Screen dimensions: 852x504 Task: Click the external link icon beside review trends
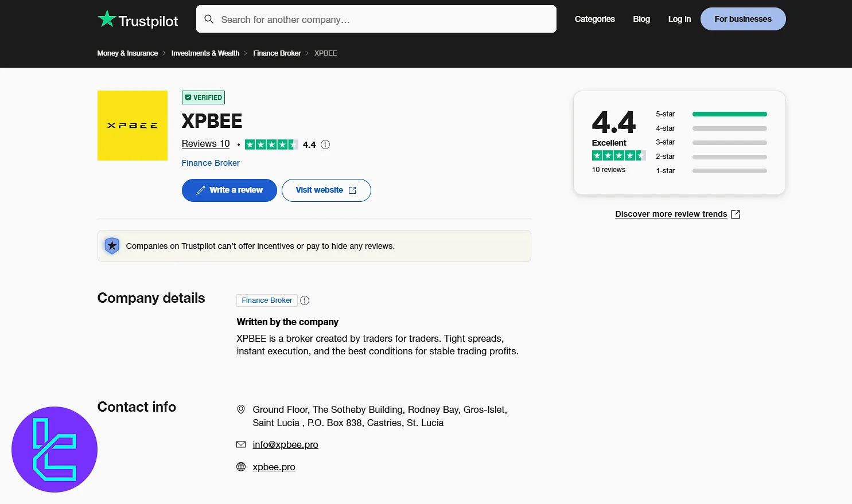click(736, 214)
